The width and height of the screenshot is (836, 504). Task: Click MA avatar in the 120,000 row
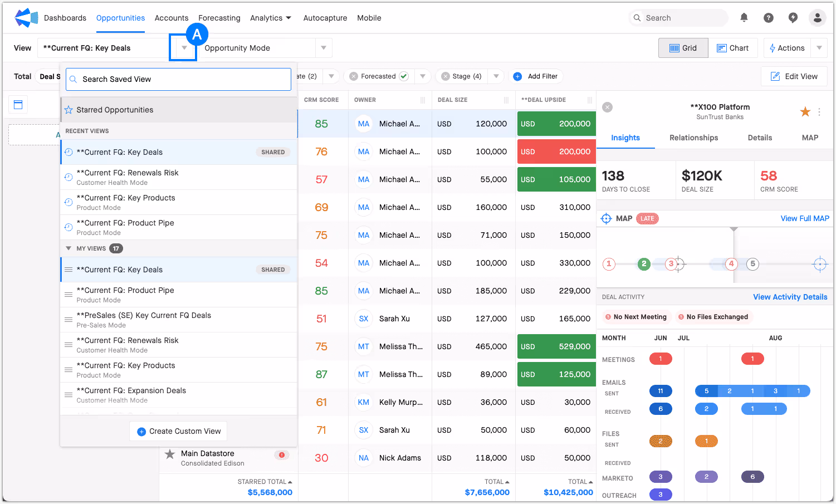point(364,124)
